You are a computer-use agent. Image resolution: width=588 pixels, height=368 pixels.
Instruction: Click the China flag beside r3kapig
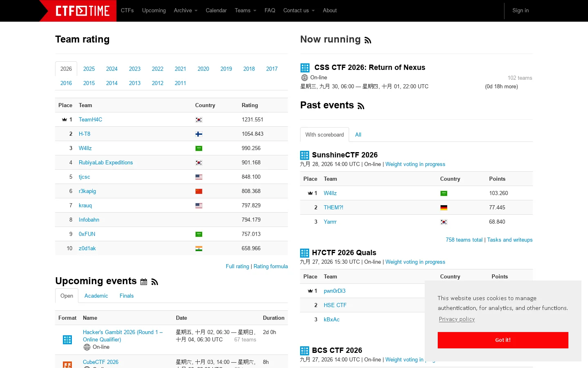pyautogui.click(x=199, y=191)
